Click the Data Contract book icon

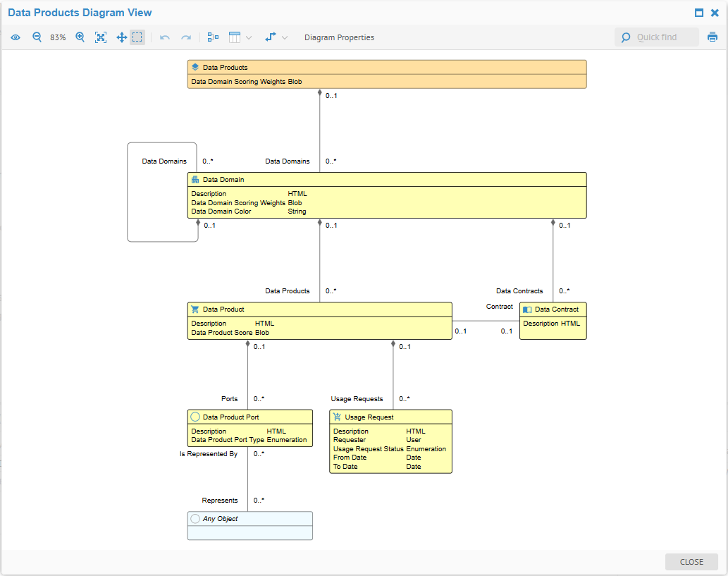527,310
